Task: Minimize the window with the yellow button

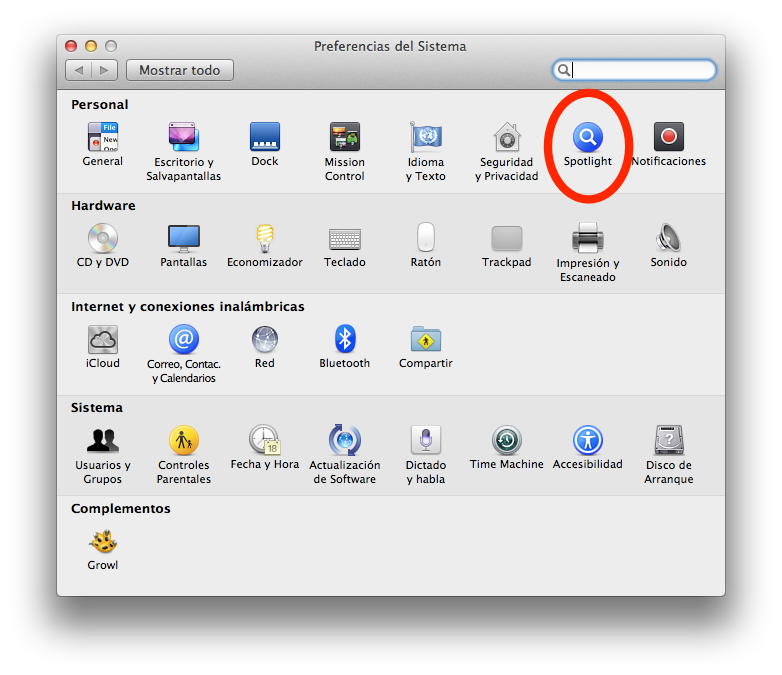Action: [91, 46]
